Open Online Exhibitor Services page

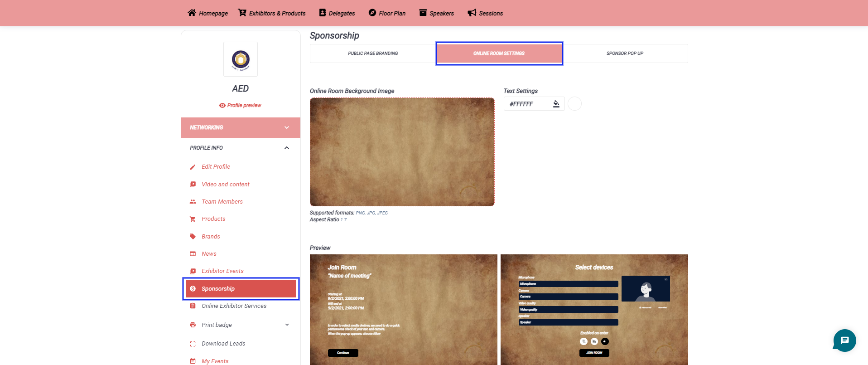point(234,306)
